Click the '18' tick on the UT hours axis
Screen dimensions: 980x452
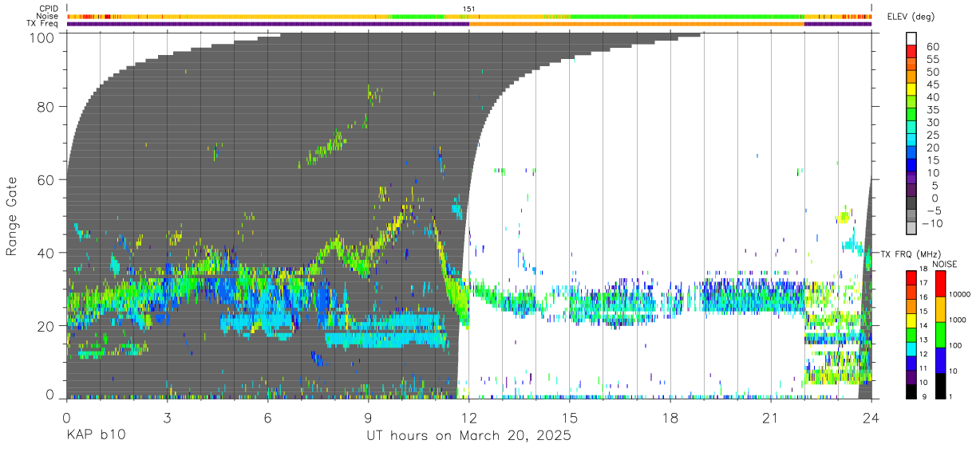[x=670, y=417]
